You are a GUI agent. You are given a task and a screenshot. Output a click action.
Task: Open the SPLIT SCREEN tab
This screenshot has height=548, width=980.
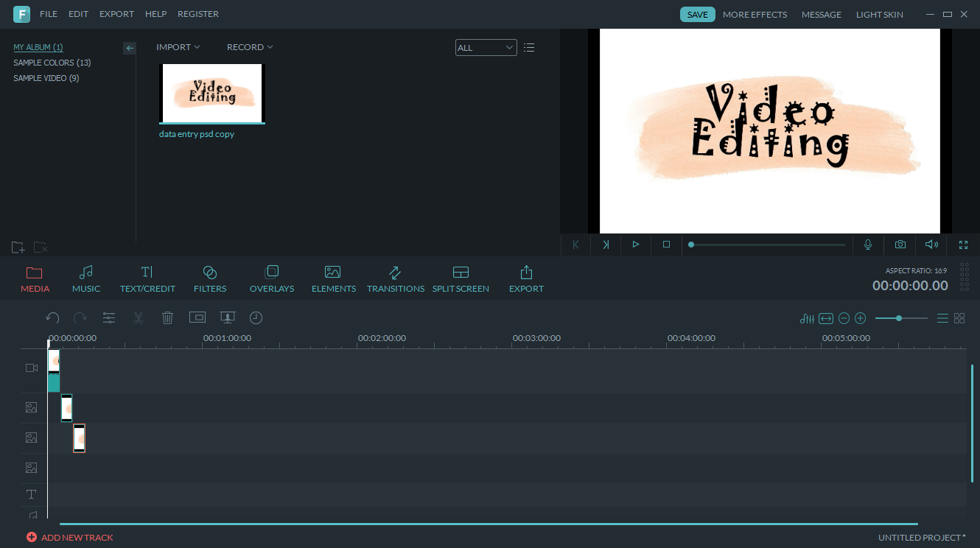tap(461, 279)
